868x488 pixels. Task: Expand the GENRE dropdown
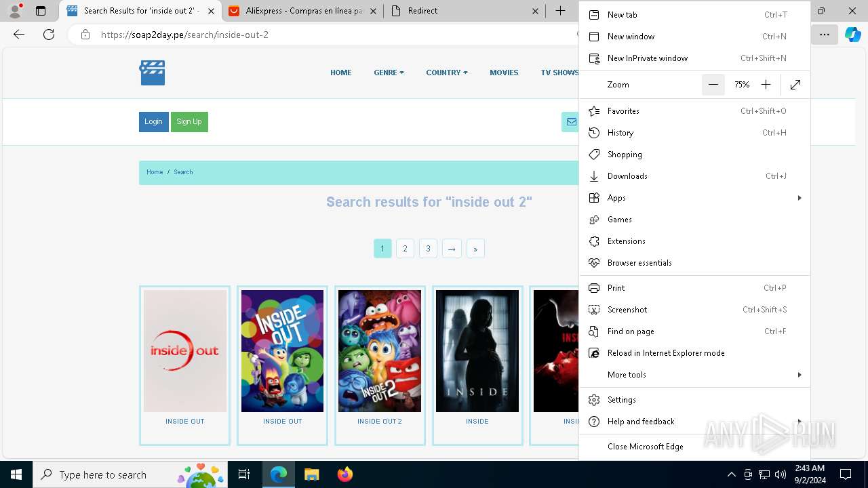pos(389,73)
